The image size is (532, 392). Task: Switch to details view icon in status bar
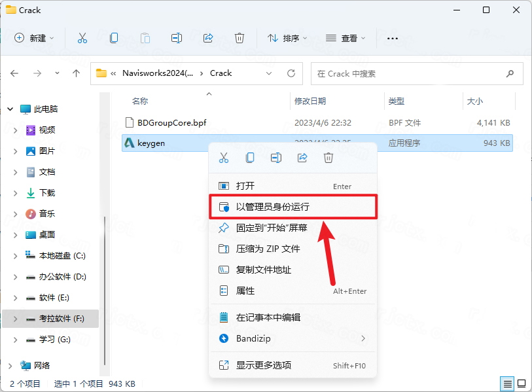click(508, 384)
